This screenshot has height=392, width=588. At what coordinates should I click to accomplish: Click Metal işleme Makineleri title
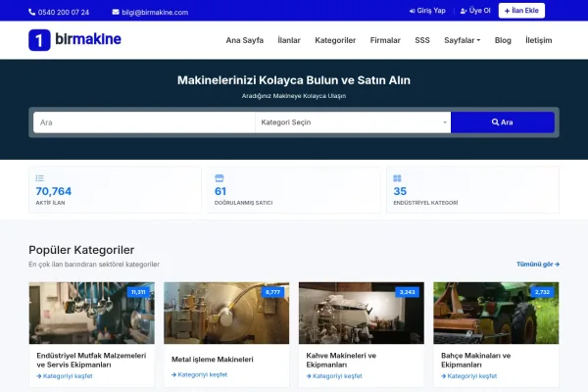213,360
